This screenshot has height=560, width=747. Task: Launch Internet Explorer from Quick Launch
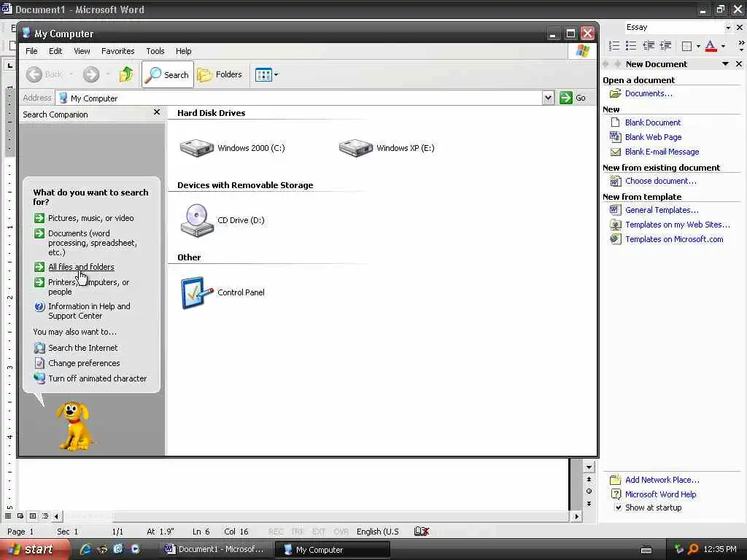click(85, 549)
